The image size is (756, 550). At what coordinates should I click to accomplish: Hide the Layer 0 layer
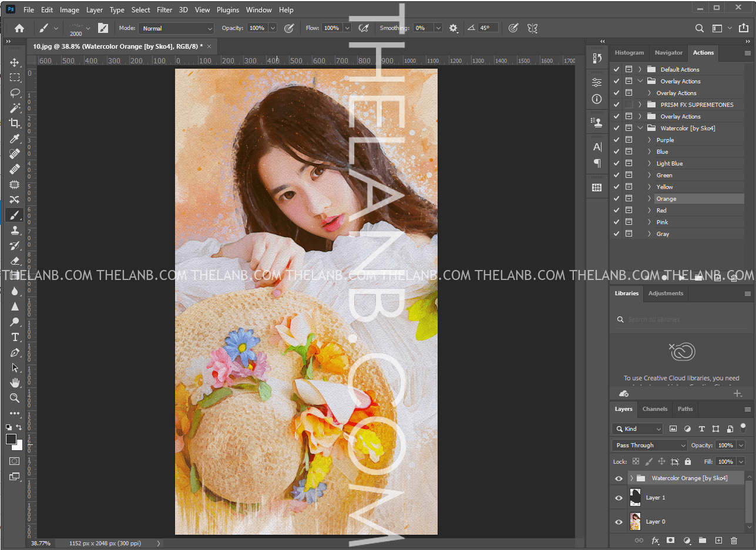pyautogui.click(x=619, y=522)
